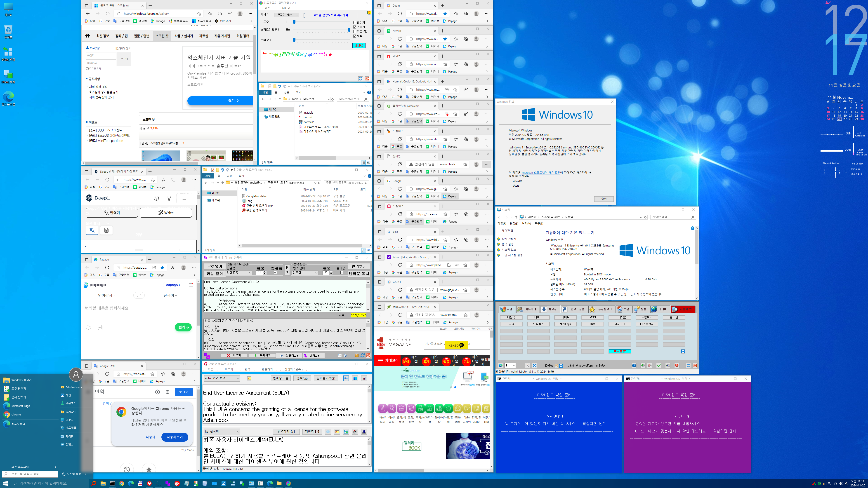This screenshot has height=488, width=868.
Task: Click the save icon in Google translate helper
Action: point(346,432)
